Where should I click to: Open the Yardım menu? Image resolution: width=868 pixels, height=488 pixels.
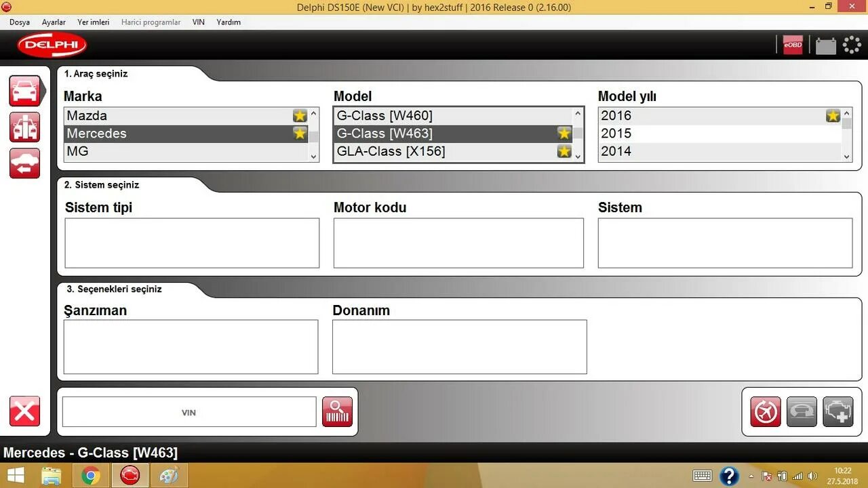(229, 22)
